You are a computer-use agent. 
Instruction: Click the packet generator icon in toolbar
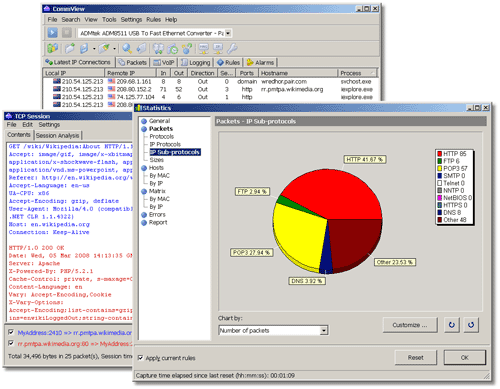[x=141, y=49]
